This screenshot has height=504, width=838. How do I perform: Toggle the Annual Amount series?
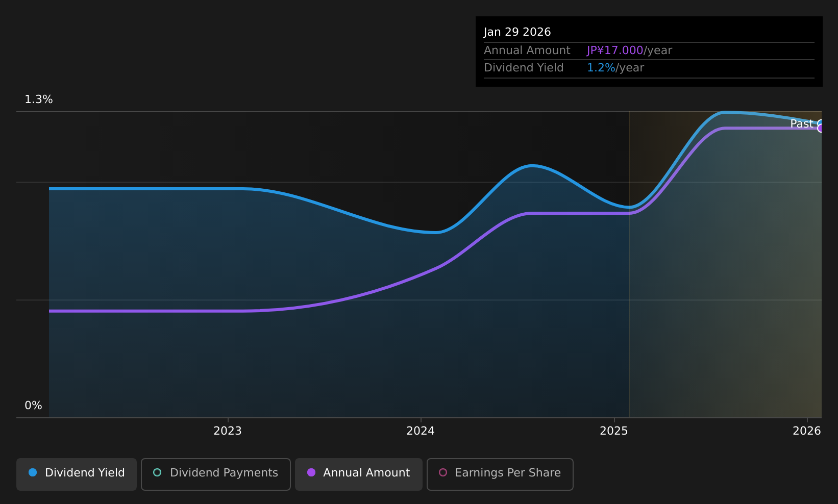tap(359, 474)
